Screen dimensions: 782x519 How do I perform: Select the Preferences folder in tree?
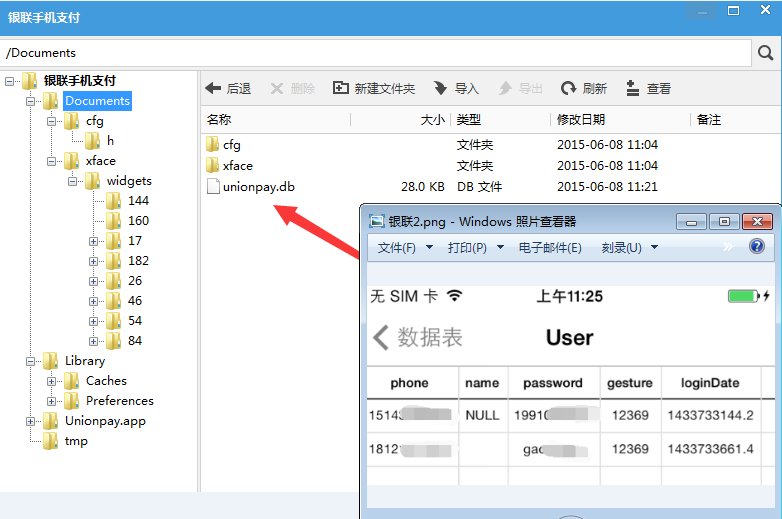coord(119,401)
